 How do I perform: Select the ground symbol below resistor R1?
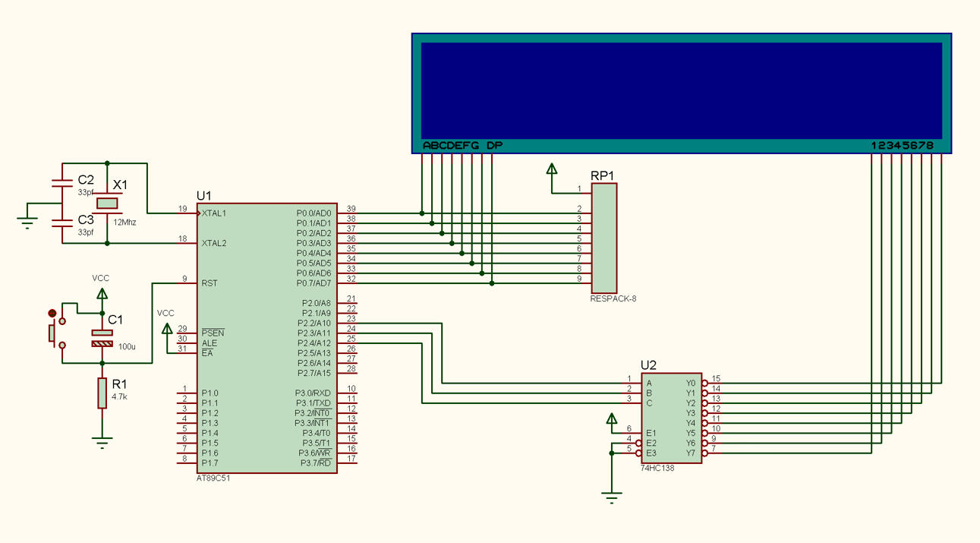tap(102, 443)
